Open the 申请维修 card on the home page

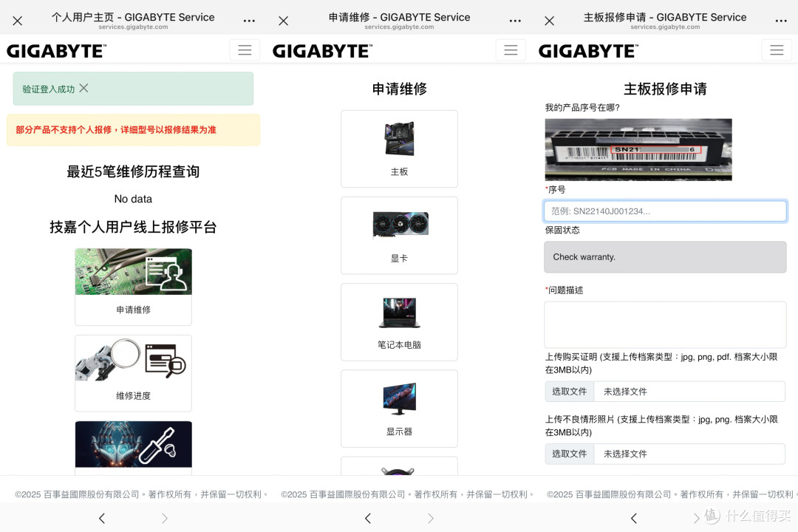pyautogui.click(x=133, y=287)
